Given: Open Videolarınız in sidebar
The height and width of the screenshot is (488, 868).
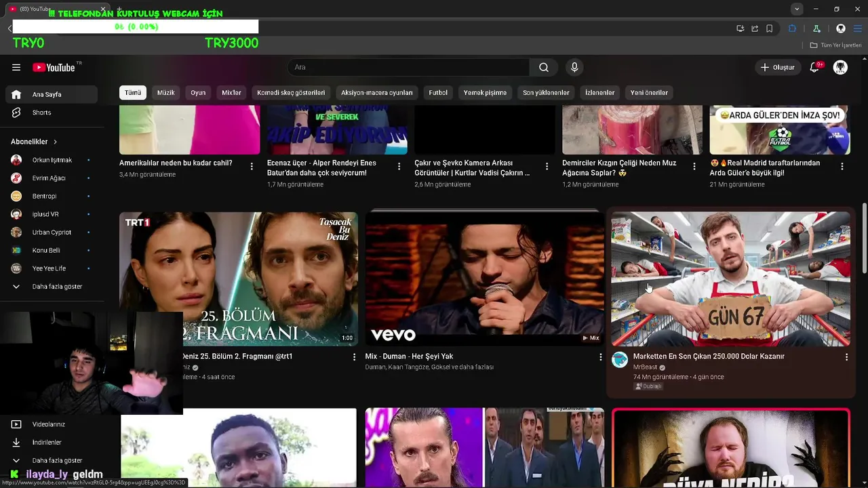Looking at the screenshot, I should pyautogui.click(x=52, y=424).
